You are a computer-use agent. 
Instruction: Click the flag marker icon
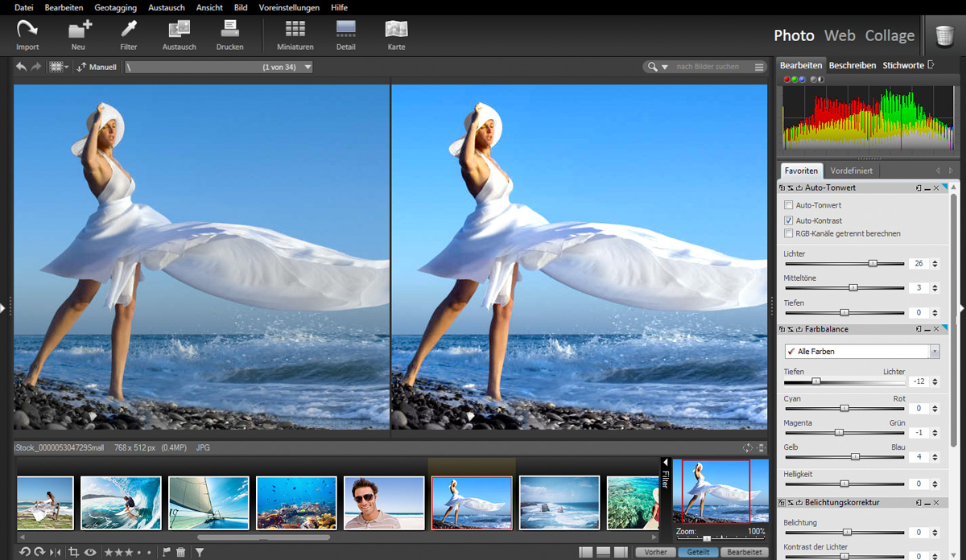[167, 552]
